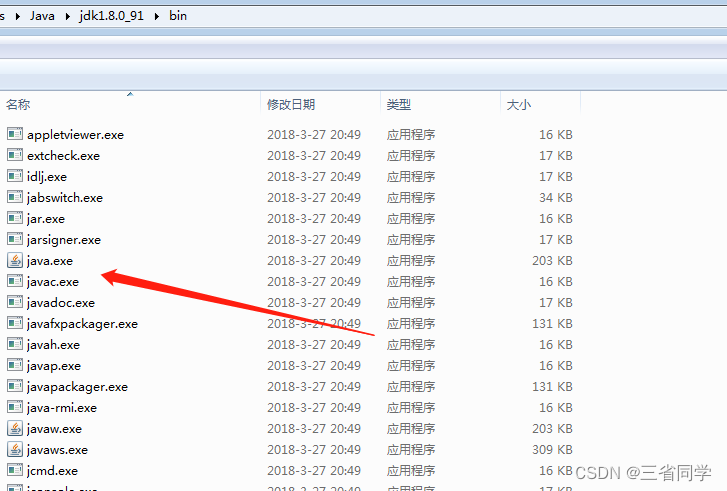Image resolution: width=727 pixels, height=491 pixels.
Task: Click the 应用程序 type of javac.exe
Action: coord(411,281)
